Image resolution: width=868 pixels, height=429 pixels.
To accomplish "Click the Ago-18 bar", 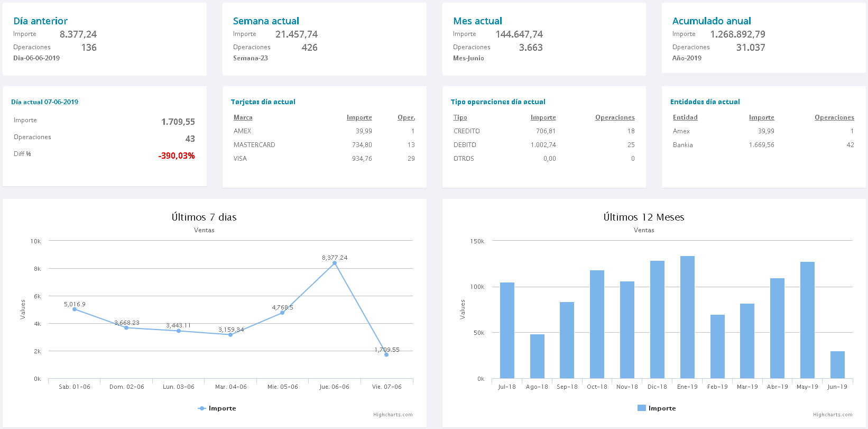I will [x=537, y=357].
